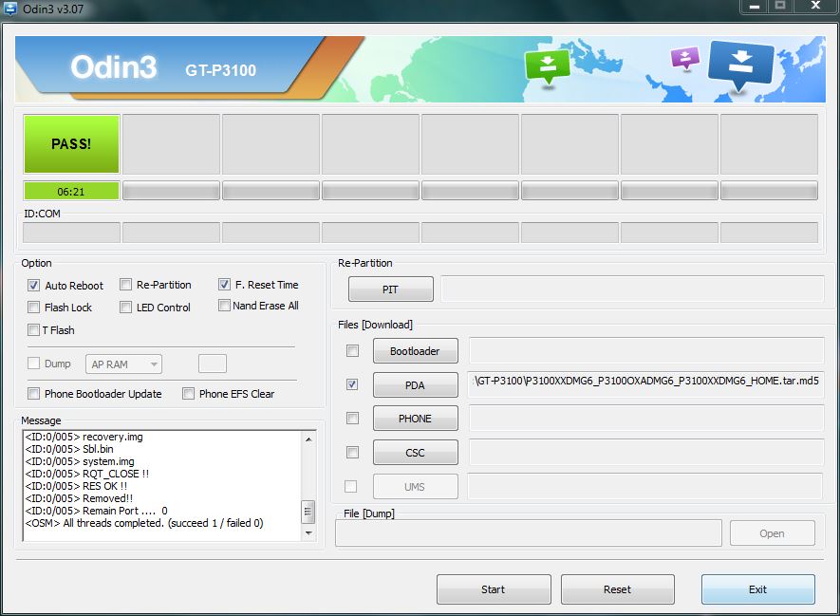Viewport: 840px width, 616px height.
Task: Click the Exit button
Action: tap(758, 589)
